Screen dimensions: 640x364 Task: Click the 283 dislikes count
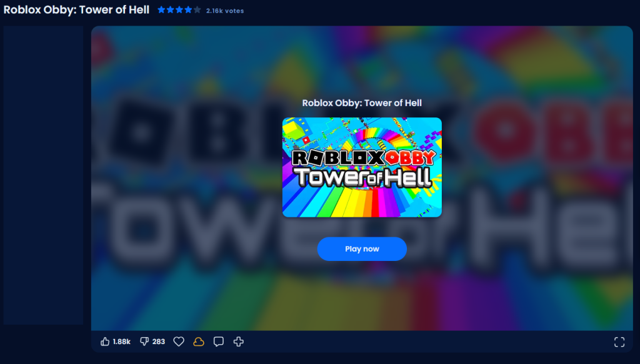click(x=159, y=342)
